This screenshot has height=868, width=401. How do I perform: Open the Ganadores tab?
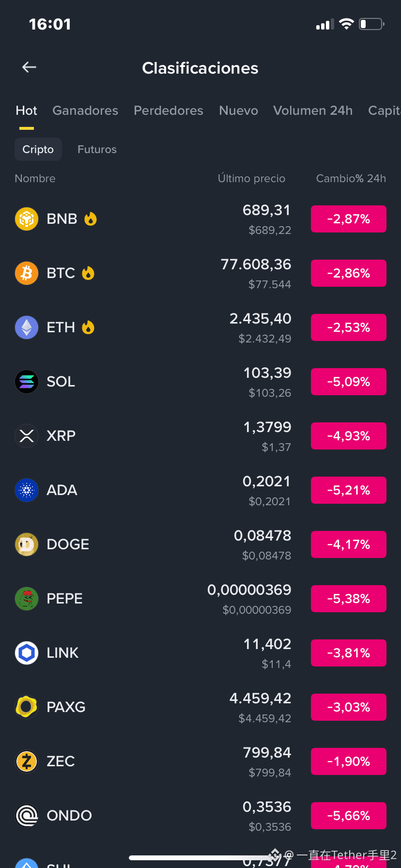pos(85,110)
